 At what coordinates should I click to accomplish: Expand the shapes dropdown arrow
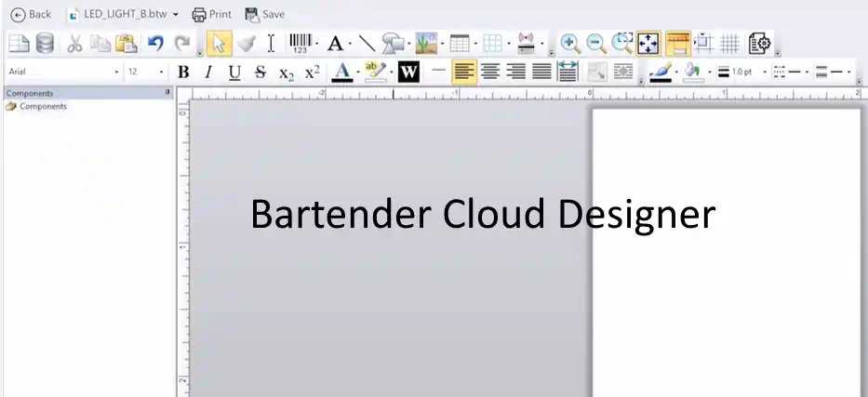pyautogui.click(x=409, y=44)
